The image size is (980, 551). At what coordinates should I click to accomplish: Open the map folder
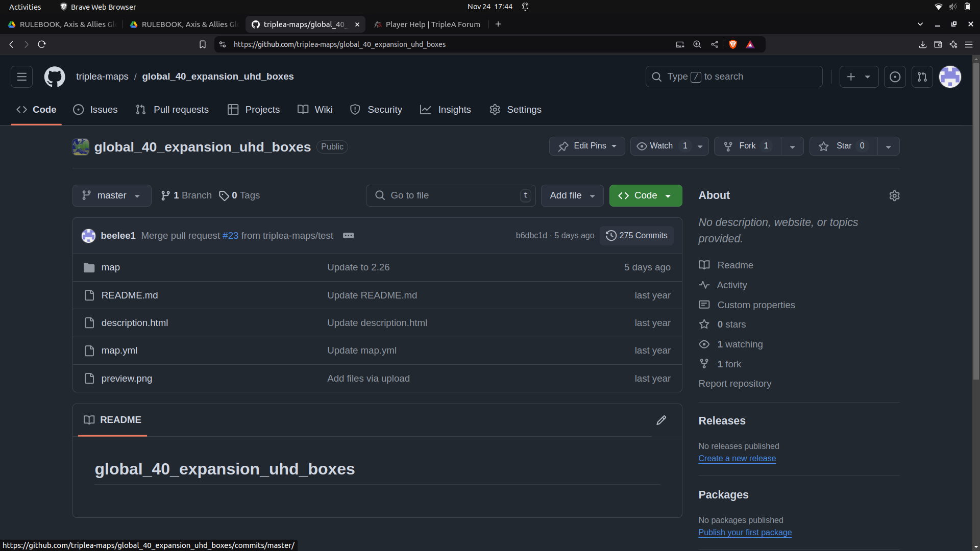110,267
